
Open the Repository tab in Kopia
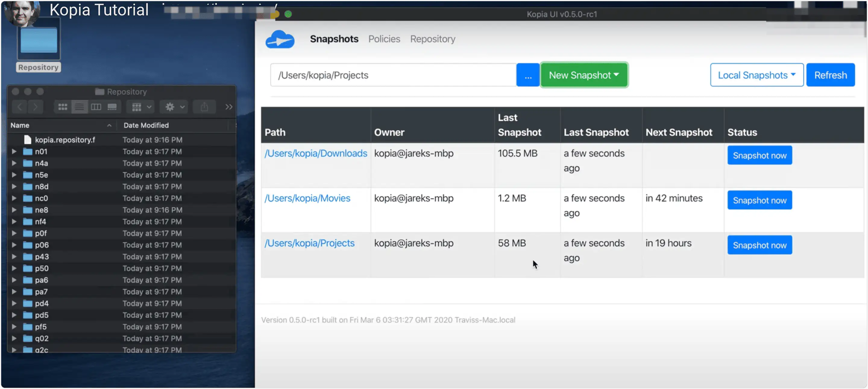[x=433, y=39]
